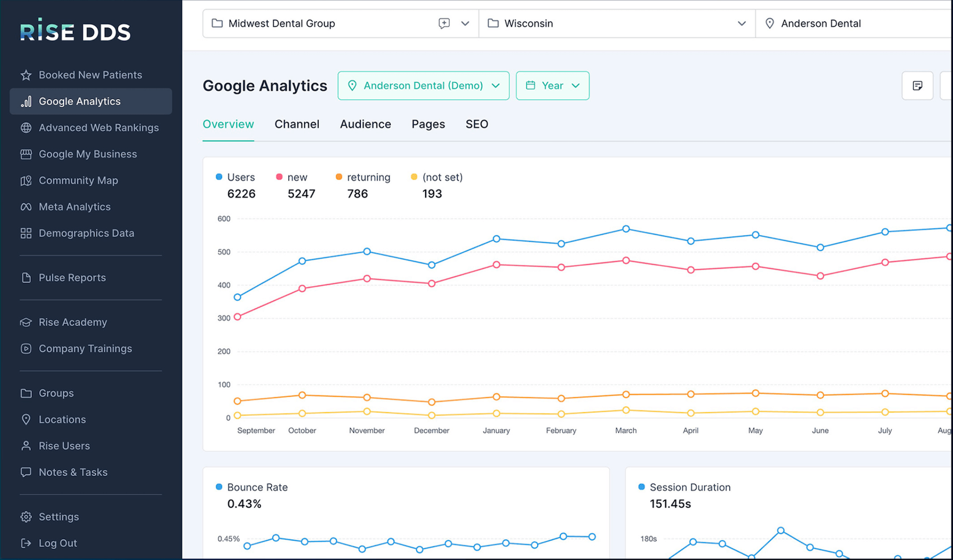The image size is (953, 560).
Task: Click the folder icon beside Midwest Dental Group
Action: pyautogui.click(x=217, y=23)
